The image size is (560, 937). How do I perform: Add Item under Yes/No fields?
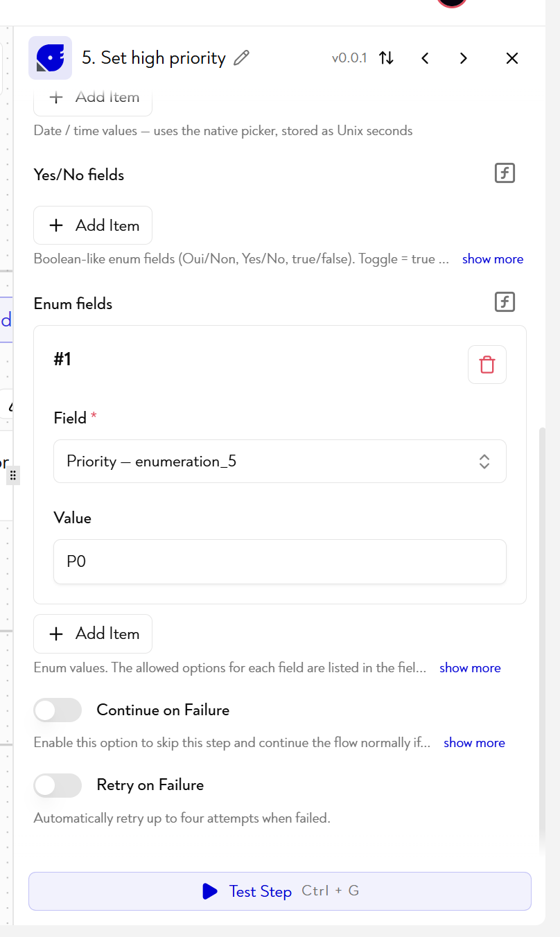pyautogui.click(x=93, y=225)
